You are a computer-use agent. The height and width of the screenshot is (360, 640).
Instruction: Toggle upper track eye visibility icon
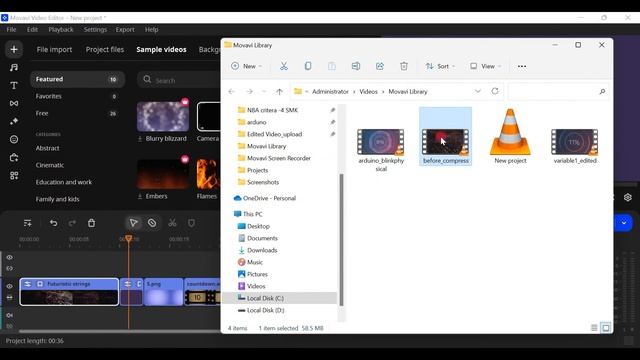9,258
